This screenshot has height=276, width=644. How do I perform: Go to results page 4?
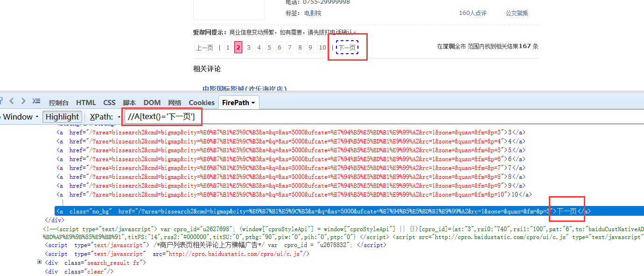tap(259, 47)
